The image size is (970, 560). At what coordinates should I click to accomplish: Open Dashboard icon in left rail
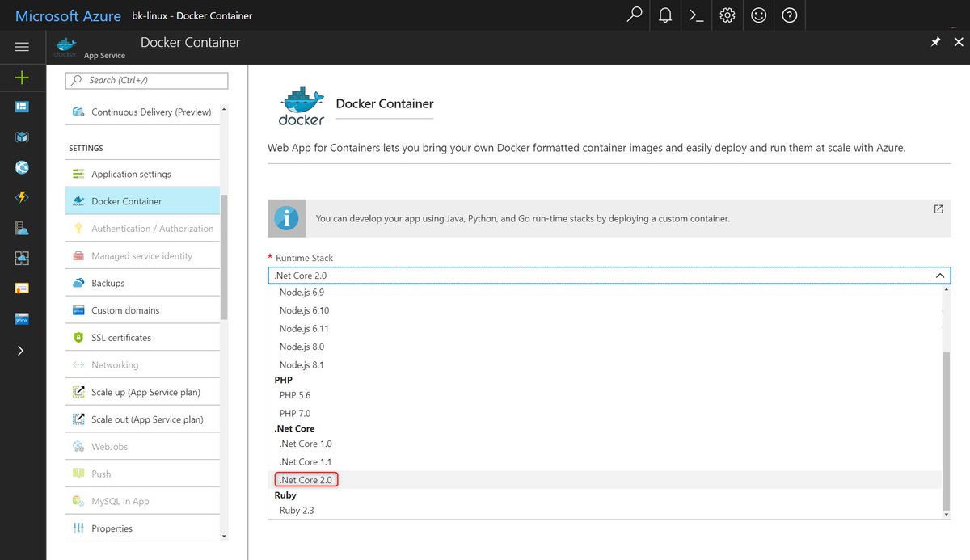(22, 107)
